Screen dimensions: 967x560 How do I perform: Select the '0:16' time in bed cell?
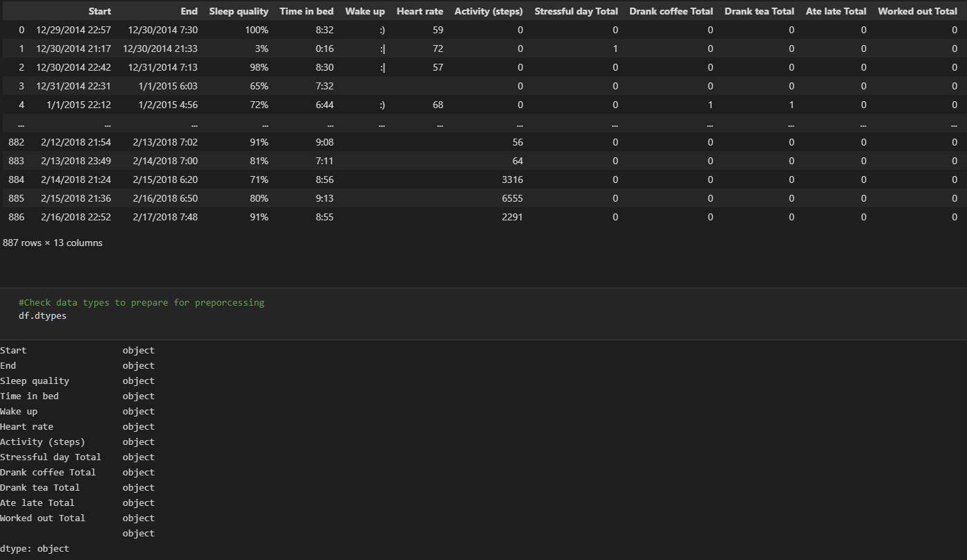pos(325,49)
